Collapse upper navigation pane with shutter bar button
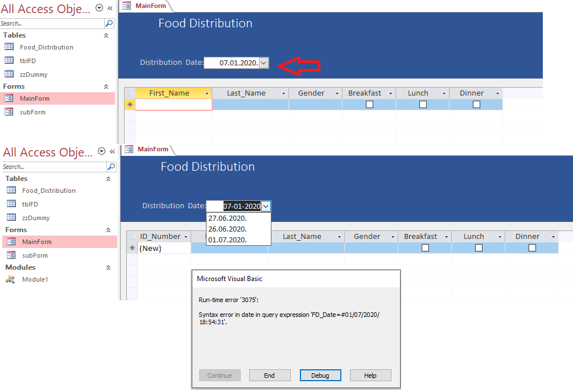 click(110, 8)
